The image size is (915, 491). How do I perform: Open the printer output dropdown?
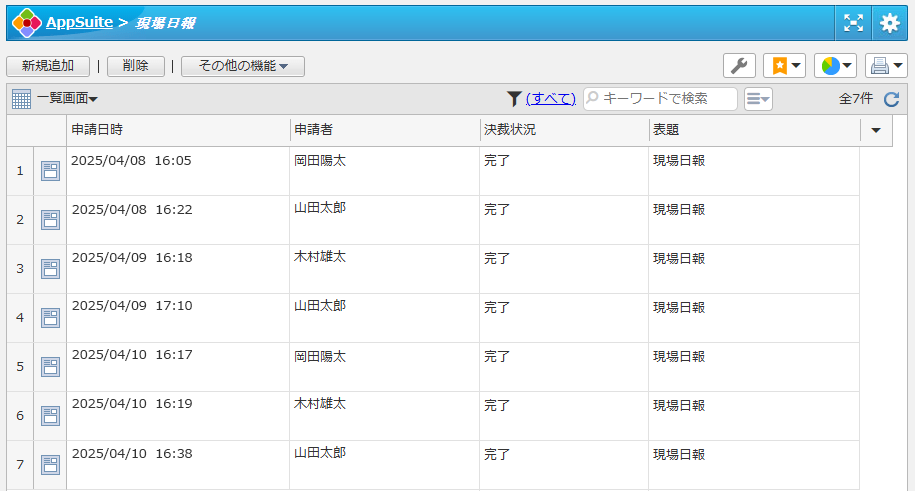886,66
